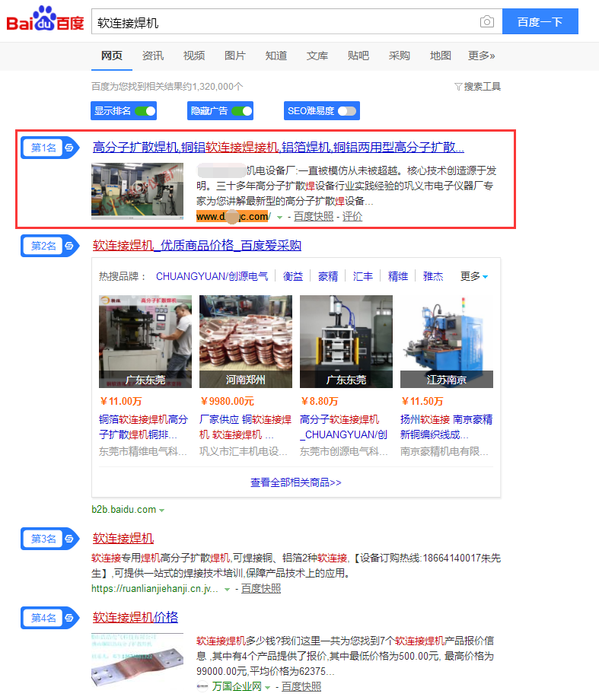Switch to 视频 tab
This screenshot has height=700, width=599.
pyautogui.click(x=194, y=56)
